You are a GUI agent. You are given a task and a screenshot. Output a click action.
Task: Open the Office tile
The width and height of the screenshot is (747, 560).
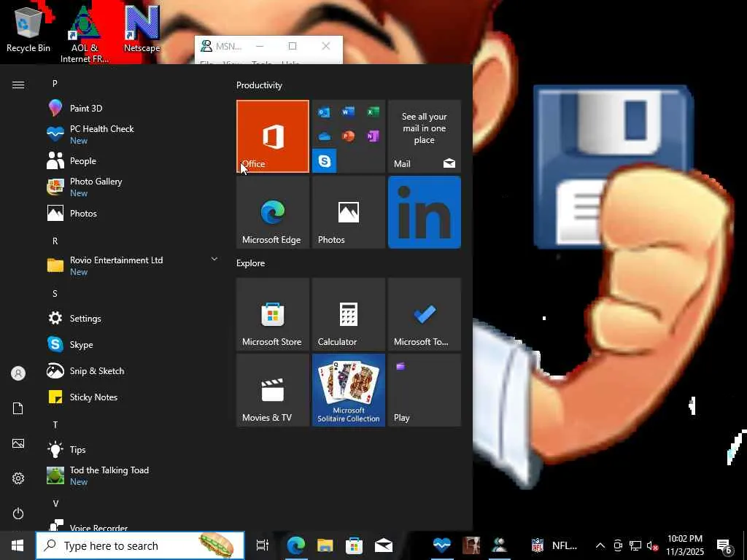[x=273, y=136]
